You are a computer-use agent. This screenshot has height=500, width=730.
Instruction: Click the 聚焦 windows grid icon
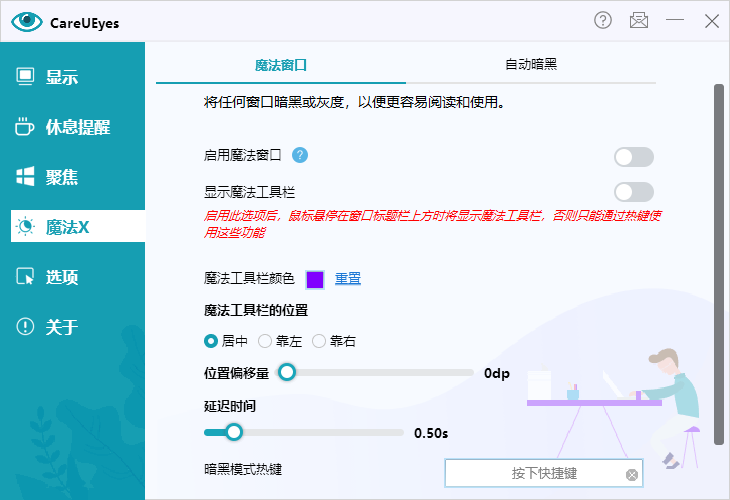(26, 177)
